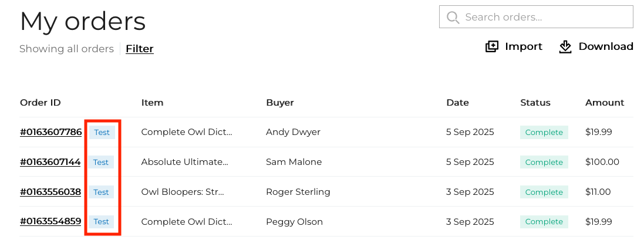Open order #0163556038
Viewport: 644px width, 243px height.
pyautogui.click(x=50, y=192)
